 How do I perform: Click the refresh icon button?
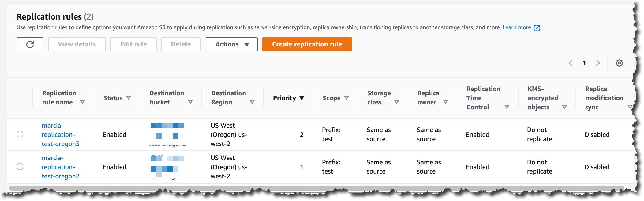pyautogui.click(x=30, y=44)
